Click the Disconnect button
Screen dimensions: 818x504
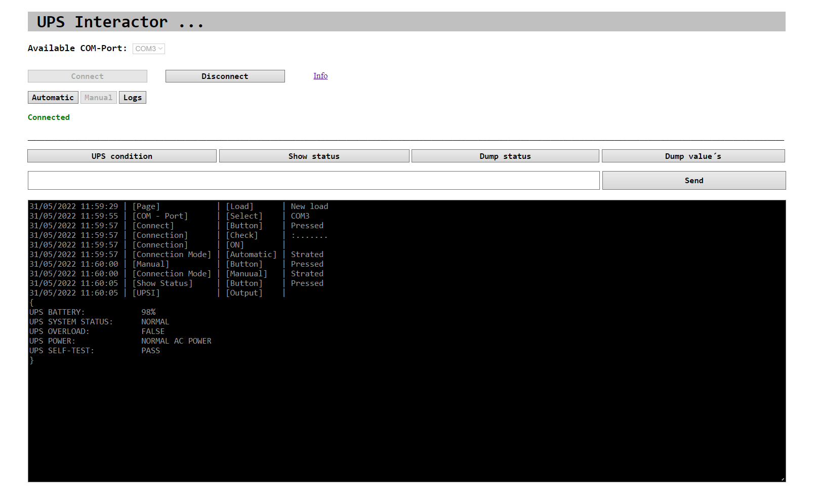[x=225, y=76]
